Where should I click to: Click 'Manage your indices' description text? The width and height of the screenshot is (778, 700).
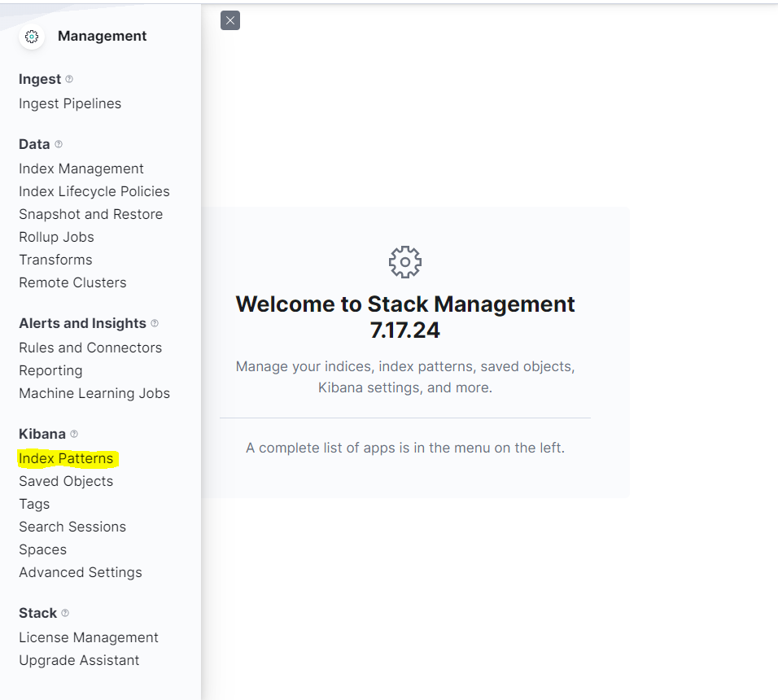pos(405,377)
